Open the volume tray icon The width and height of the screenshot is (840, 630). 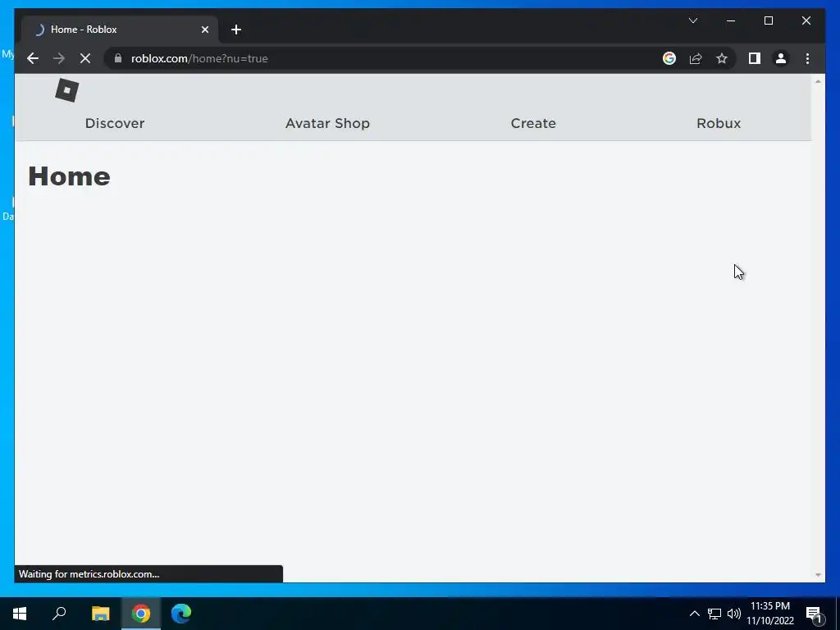(734, 614)
